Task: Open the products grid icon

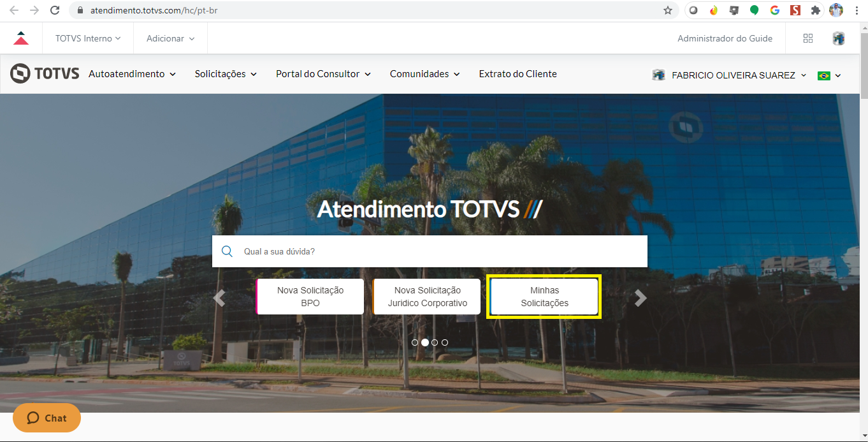Action: (x=808, y=38)
